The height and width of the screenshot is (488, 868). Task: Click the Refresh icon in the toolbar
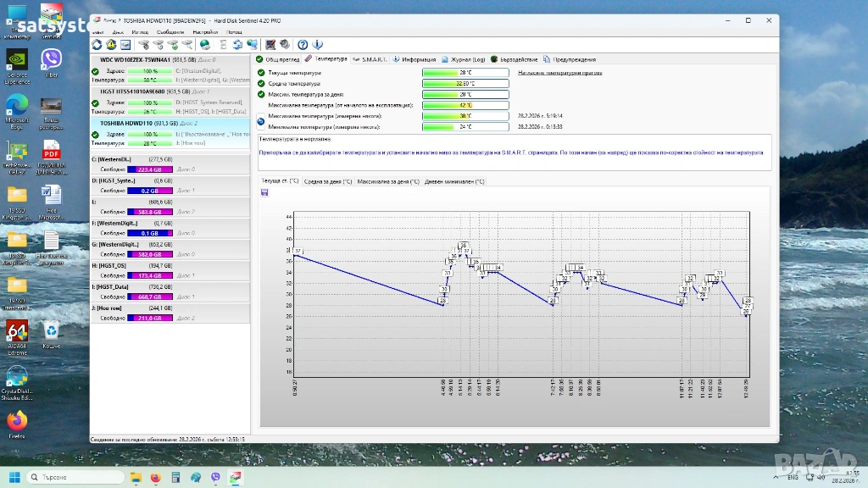click(97, 45)
